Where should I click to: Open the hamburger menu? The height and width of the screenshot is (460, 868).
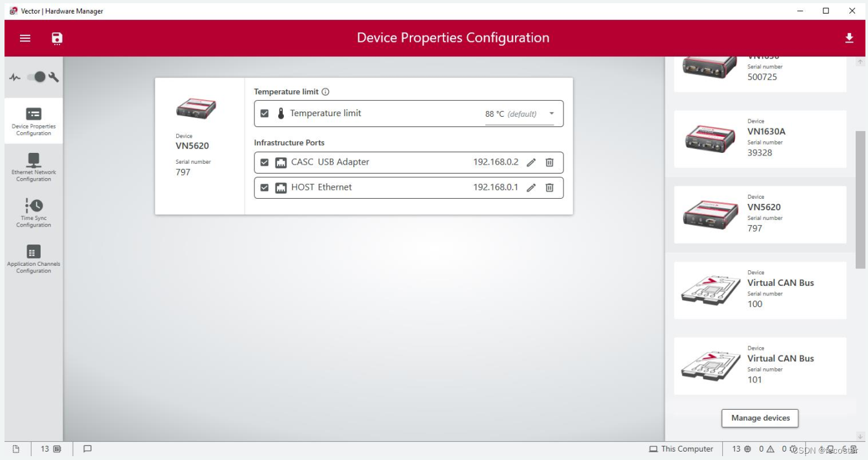(x=25, y=38)
